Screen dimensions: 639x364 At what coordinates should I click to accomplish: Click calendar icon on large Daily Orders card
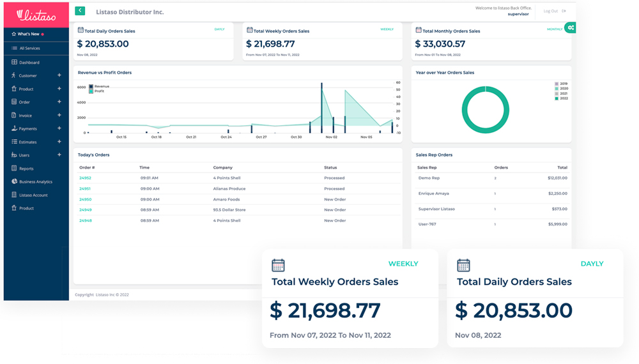click(463, 265)
